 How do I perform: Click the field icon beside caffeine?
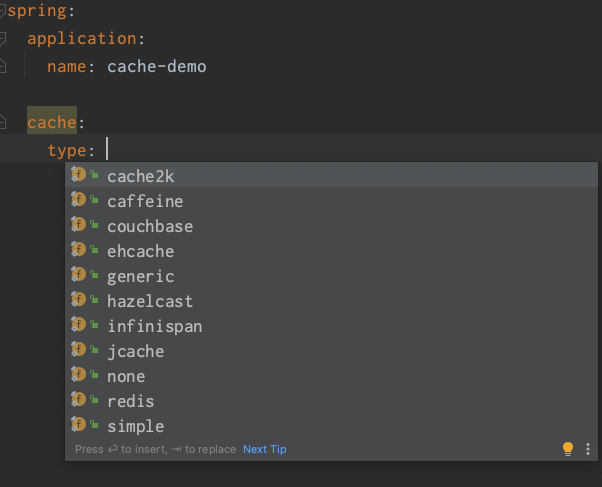tap(78, 200)
